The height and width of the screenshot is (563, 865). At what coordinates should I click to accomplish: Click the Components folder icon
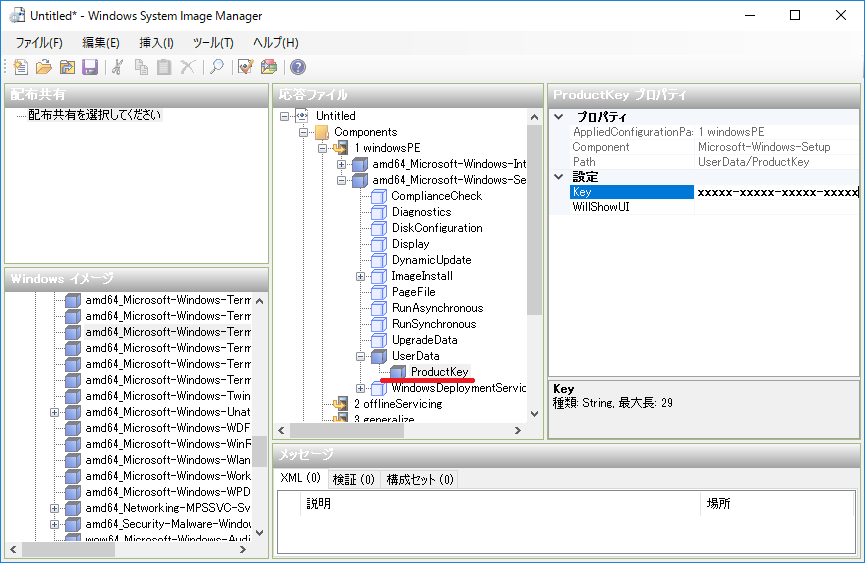[322, 132]
